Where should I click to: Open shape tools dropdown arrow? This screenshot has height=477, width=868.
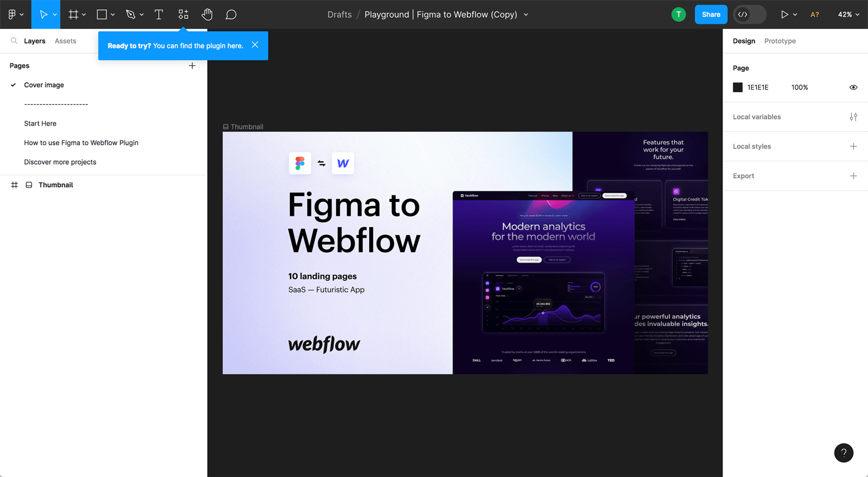(113, 15)
